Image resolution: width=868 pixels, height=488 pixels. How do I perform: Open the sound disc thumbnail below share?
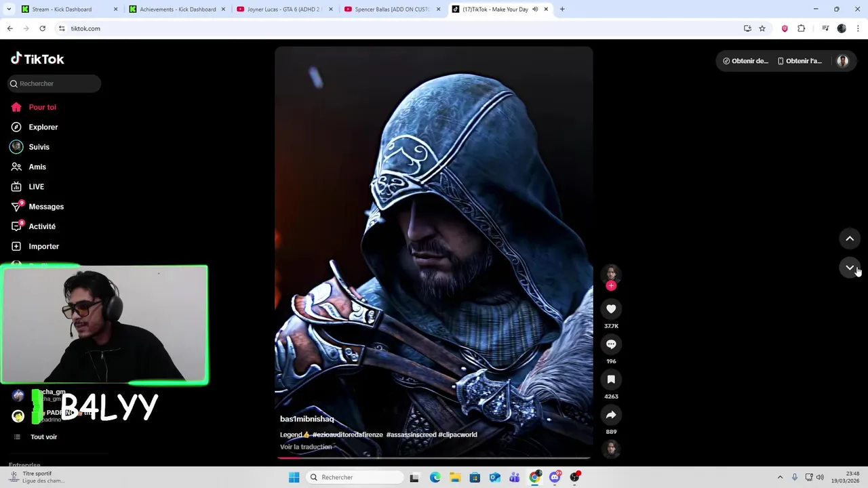[x=611, y=449]
